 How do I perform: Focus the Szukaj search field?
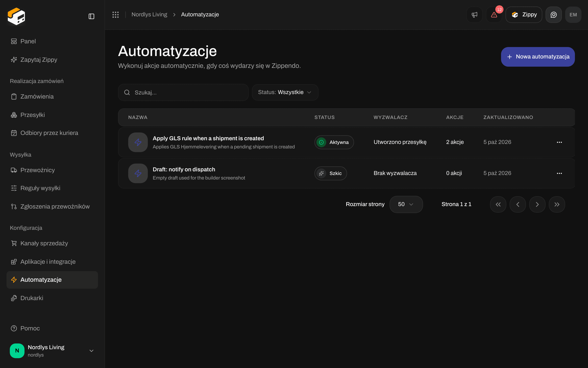click(183, 92)
